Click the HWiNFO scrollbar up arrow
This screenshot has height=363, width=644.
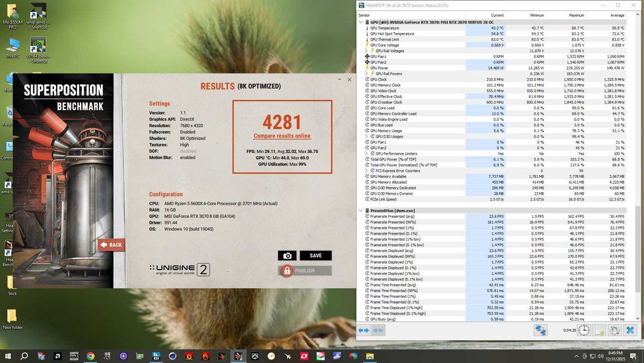tap(638, 15)
